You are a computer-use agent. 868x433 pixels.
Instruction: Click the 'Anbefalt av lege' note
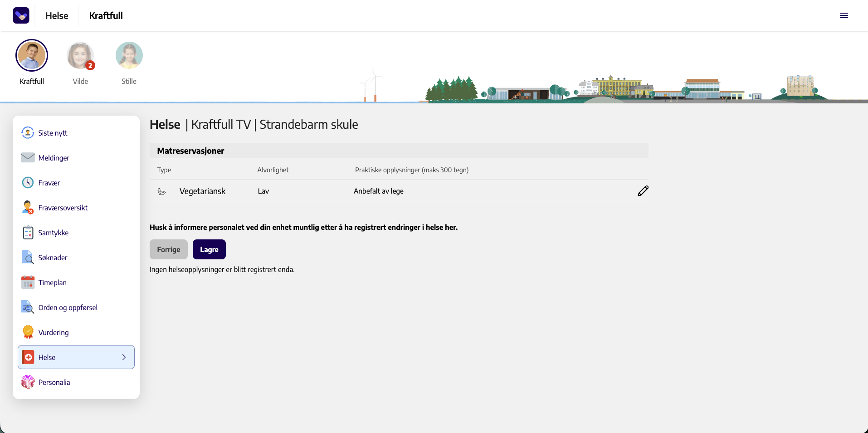coord(379,191)
